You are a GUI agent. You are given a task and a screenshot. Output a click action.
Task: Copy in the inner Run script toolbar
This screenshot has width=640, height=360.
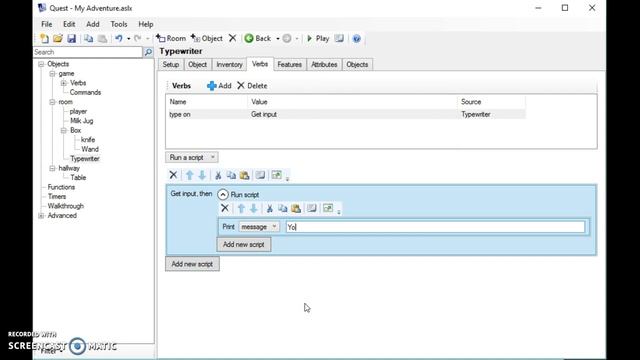pyautogui.click(x=282, y=208)
